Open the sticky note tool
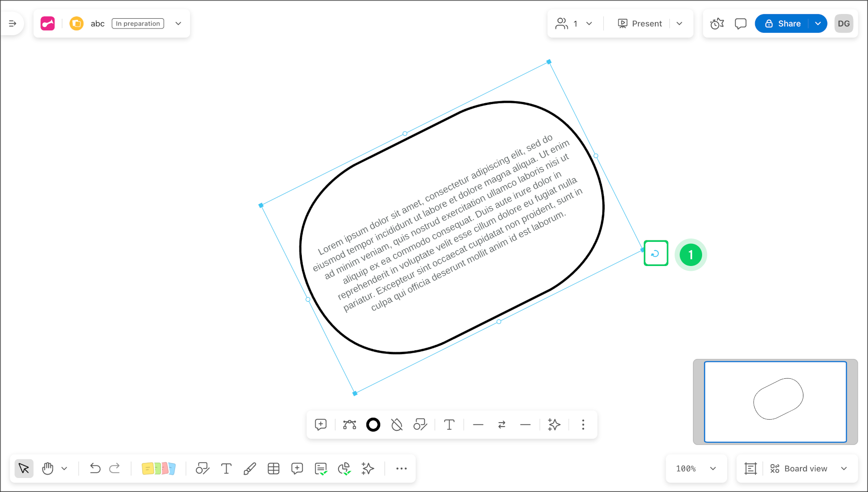Image resolution: width=868 pixels, height=492 pixels. pos(159,468)
